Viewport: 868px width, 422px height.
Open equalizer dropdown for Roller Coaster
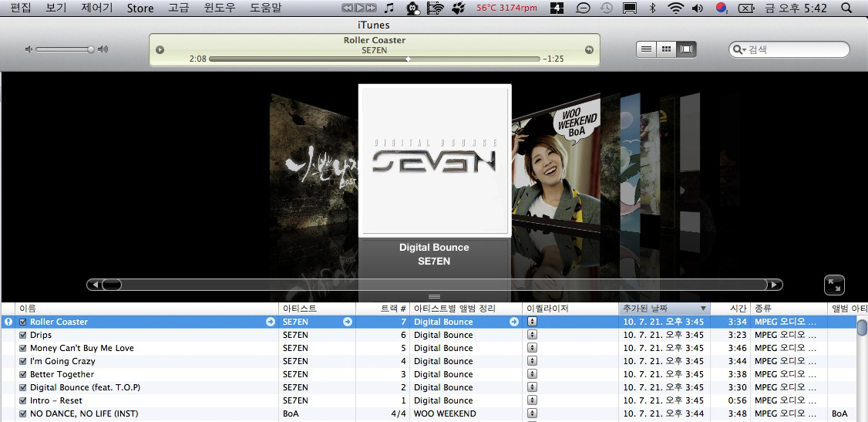pyautogui.click(x=532, y=322)
